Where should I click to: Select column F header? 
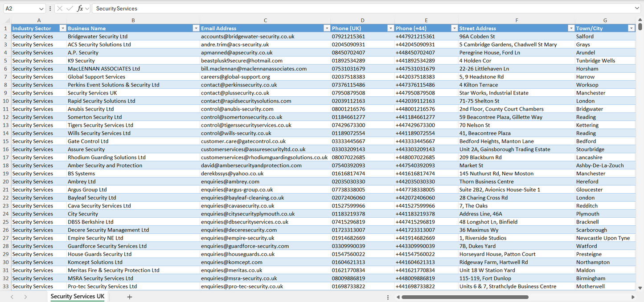(x=517, y=20)
